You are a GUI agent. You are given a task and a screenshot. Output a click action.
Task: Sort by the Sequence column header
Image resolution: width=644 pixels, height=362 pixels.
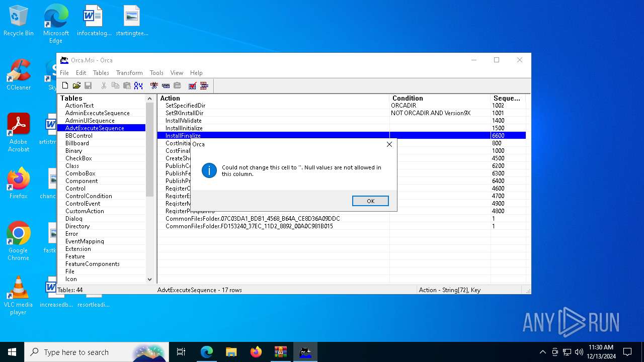pyautogui.click(x=508, y=98)
